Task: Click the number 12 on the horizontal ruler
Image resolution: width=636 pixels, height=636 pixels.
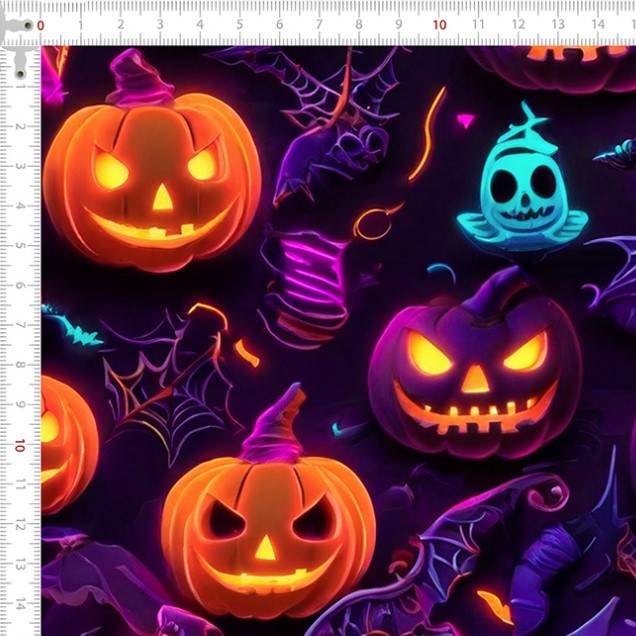Action: click(x=518, y=24)
